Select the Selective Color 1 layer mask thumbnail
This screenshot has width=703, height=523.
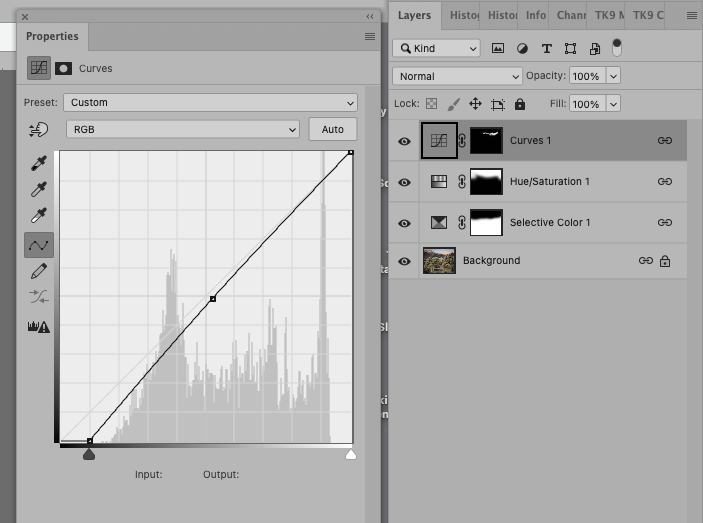486,222
